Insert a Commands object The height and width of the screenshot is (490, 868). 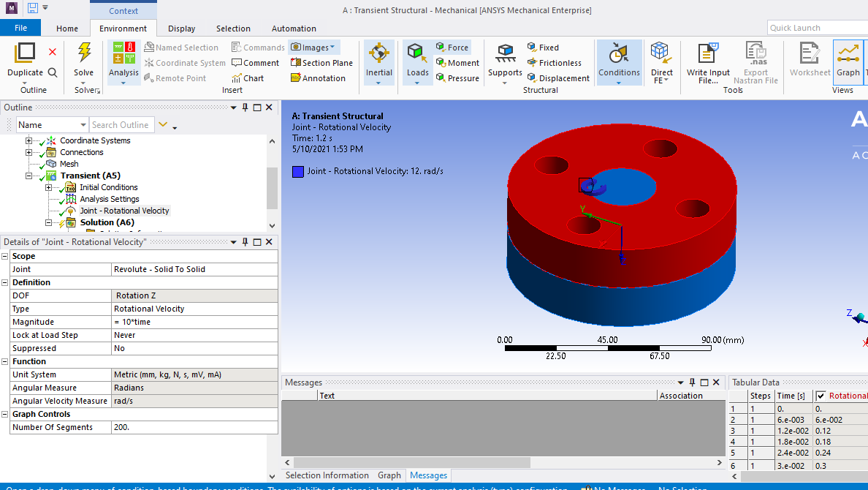point(258,48)
